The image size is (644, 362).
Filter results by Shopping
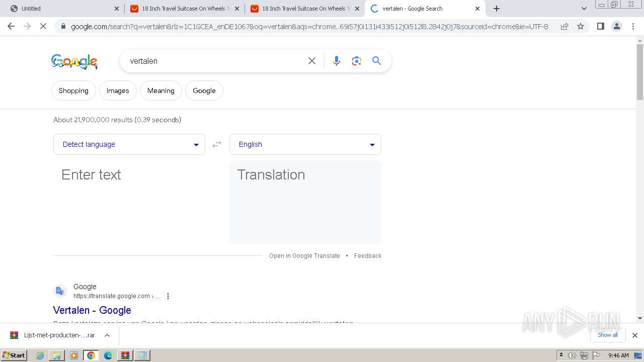click(73, 90)
